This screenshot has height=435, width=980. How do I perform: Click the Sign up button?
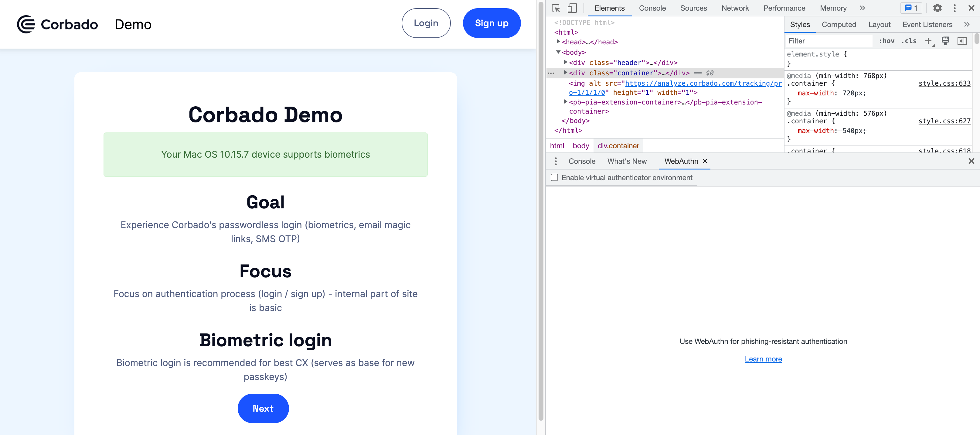click(491, 23)
